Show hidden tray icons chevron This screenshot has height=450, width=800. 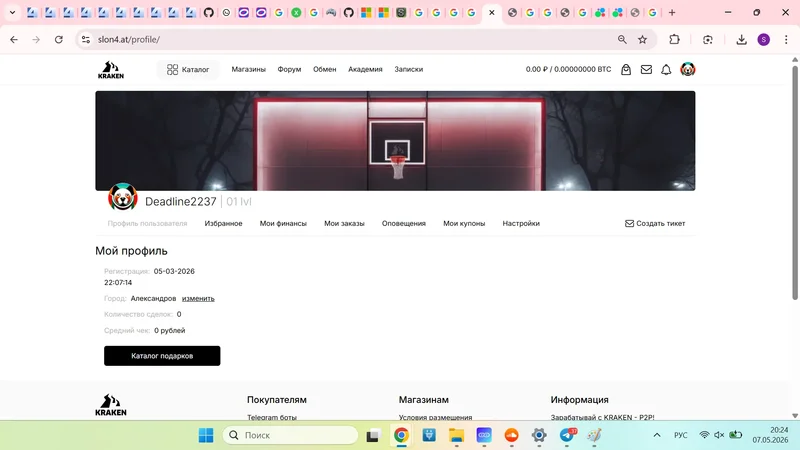657,435
